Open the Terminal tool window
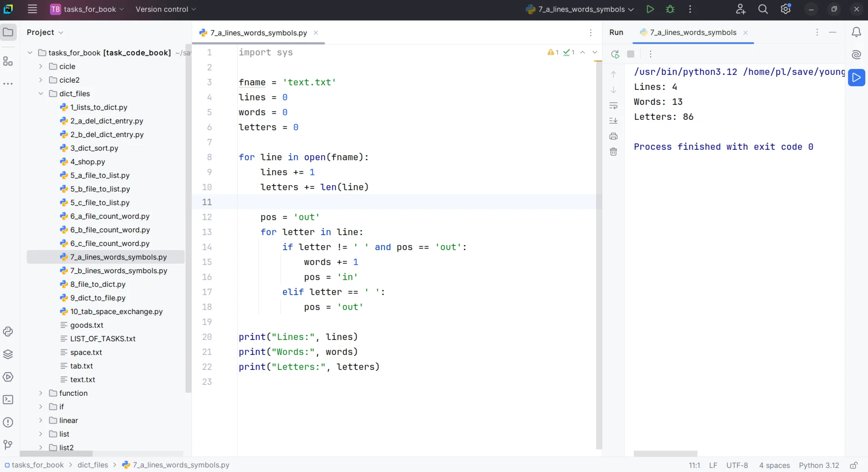This screenshot has width=868, height=472. [8, 400]
